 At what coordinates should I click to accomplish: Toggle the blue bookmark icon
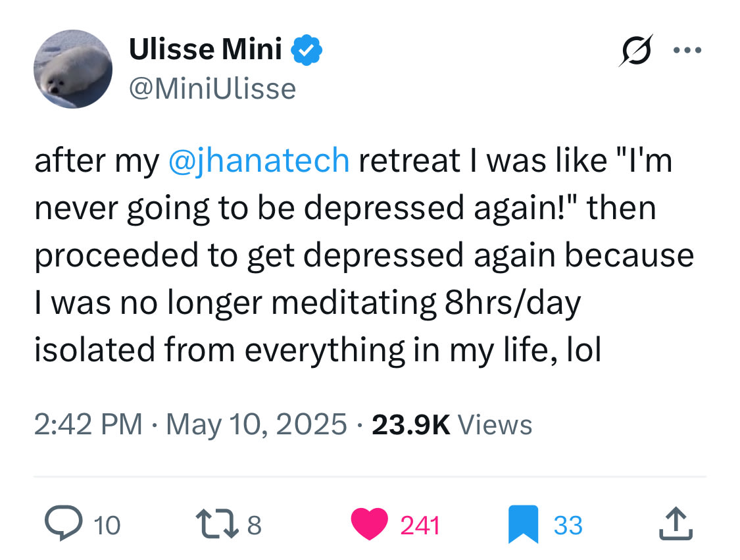[524, 524]
